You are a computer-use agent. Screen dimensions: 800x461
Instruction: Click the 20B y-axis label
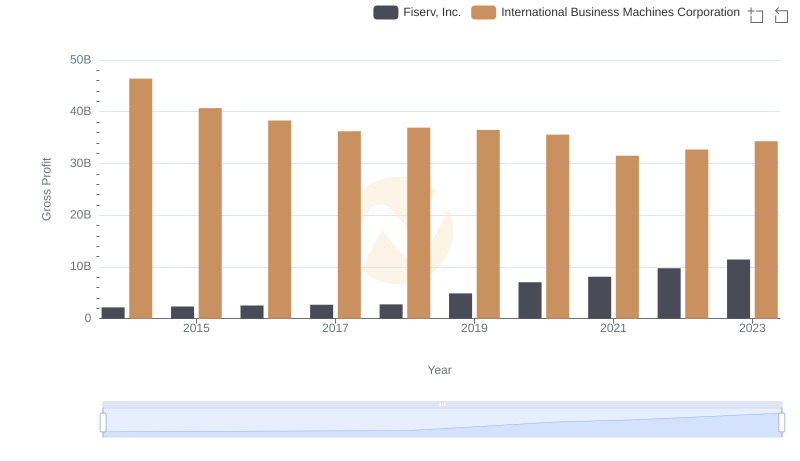click(81, 215)
